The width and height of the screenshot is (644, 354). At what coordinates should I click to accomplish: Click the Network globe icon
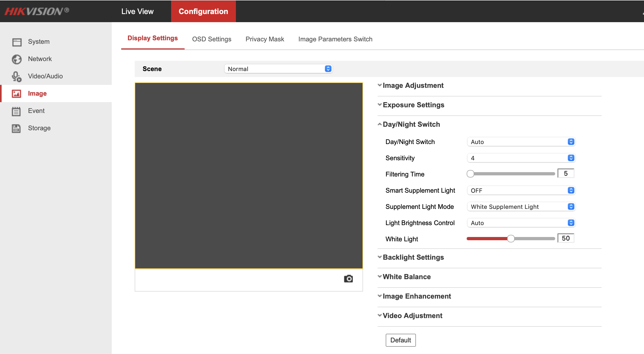[x=17, y=59]
